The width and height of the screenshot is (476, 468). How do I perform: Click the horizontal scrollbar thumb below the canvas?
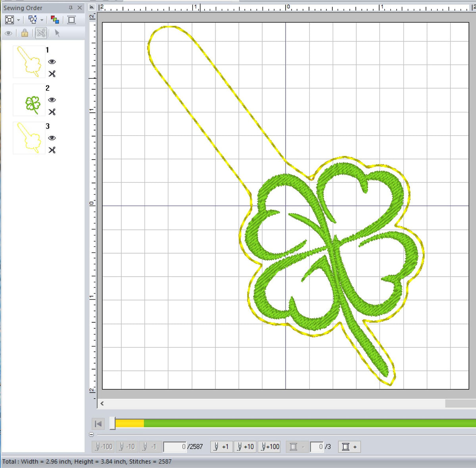tap(461, 403)
